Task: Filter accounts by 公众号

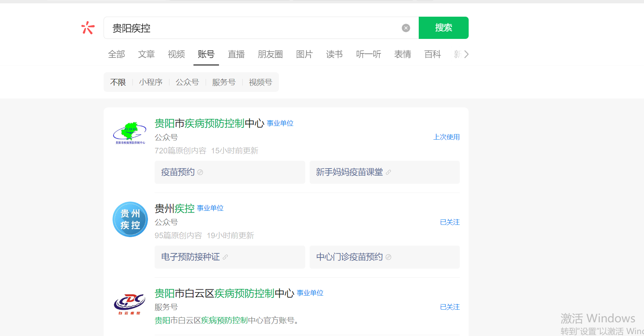Action: (188, 82)
